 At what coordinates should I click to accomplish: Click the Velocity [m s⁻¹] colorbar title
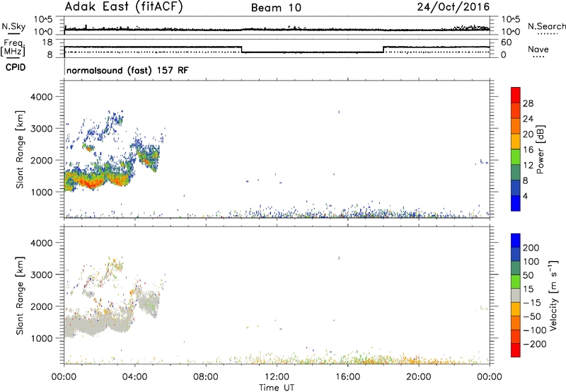pyautogui.click(x=553, y=295)
